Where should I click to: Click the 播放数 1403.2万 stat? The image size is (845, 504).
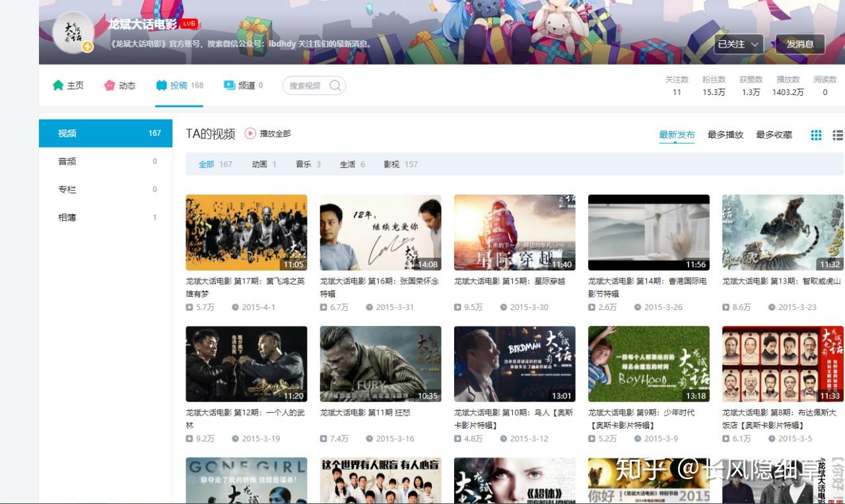tap(788, 86)
